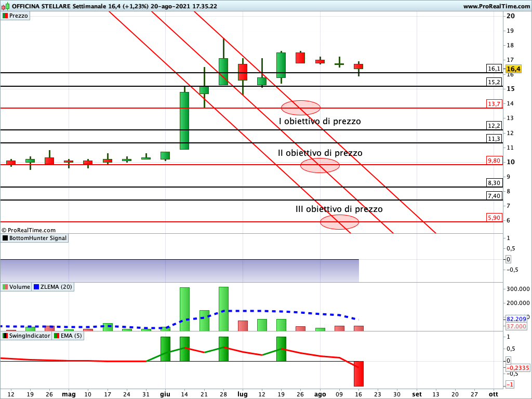
Task: Select the red 13,7 price level label
Action: (494, 104)
